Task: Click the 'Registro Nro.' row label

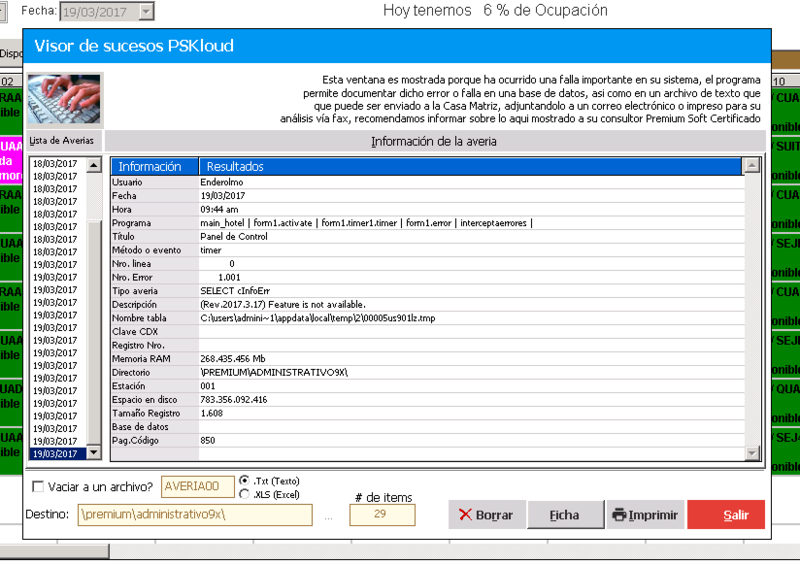Action: click(x=138, y=346)
